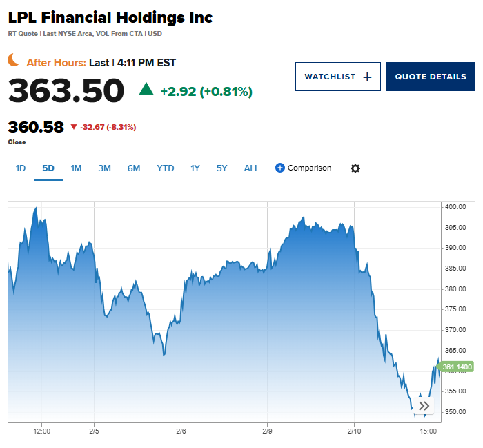Add LPL to Watchlist
The width and height of the screenshot is (483, 448).
pyautogui.click(x=338, y=77)
